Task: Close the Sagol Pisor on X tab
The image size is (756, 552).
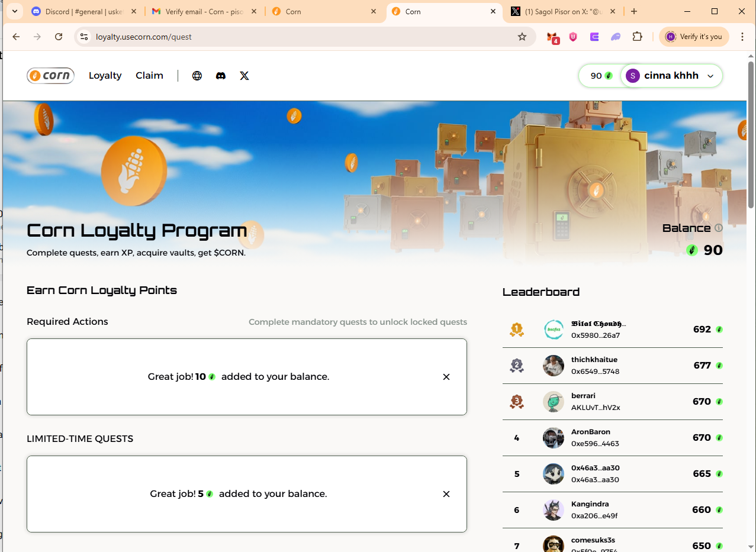Action: [613, 11]
